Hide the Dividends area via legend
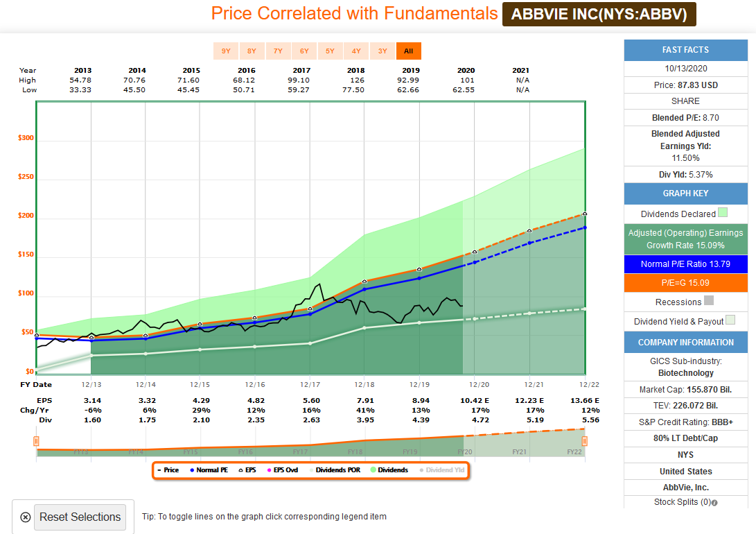The image size is (756, 534). pos(389,470)
